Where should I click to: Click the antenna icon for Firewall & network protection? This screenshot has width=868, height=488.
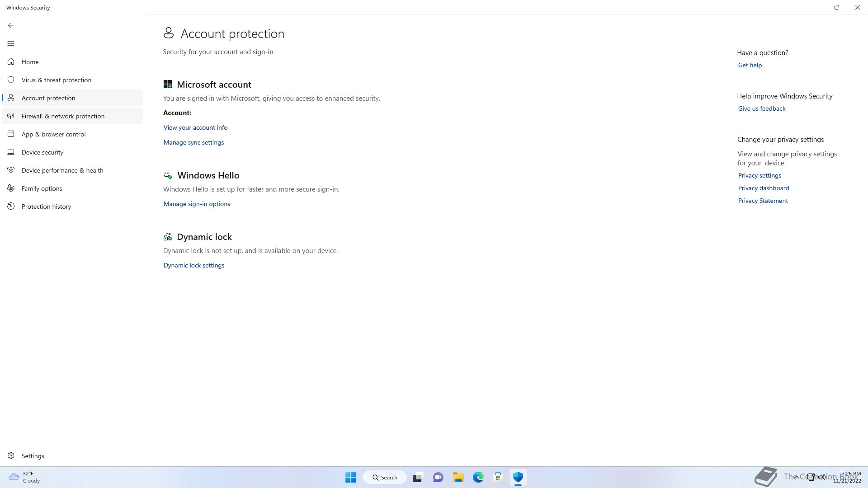coord(11,116)
